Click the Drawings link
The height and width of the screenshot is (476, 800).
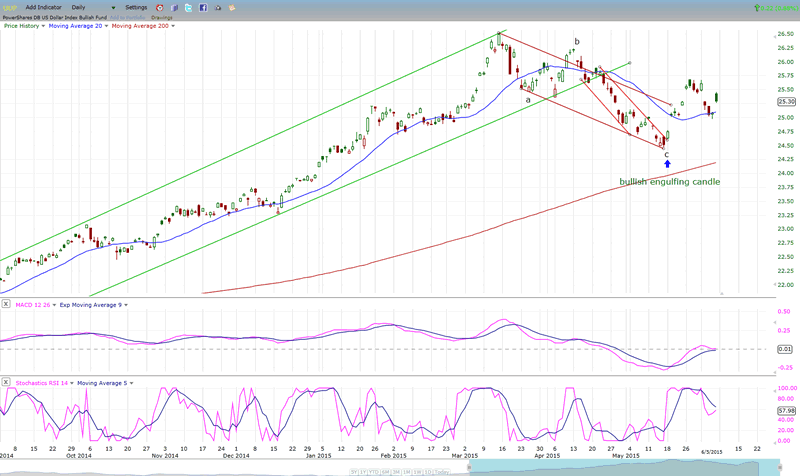coord(161,17)
